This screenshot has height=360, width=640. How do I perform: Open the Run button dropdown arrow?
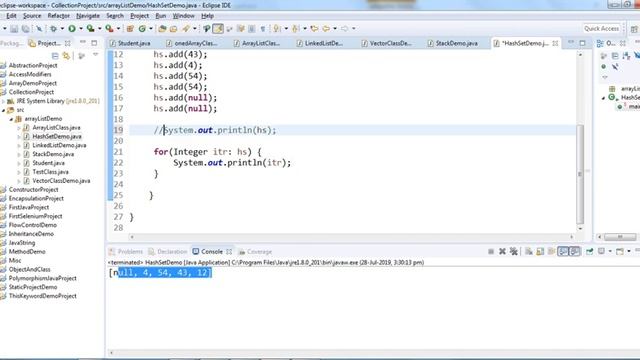pyautogui.click(x=80, y=29)
